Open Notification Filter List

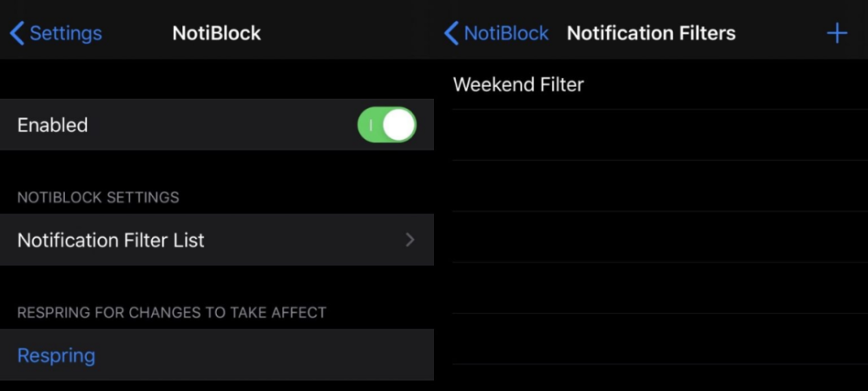(x=217, y=240)
